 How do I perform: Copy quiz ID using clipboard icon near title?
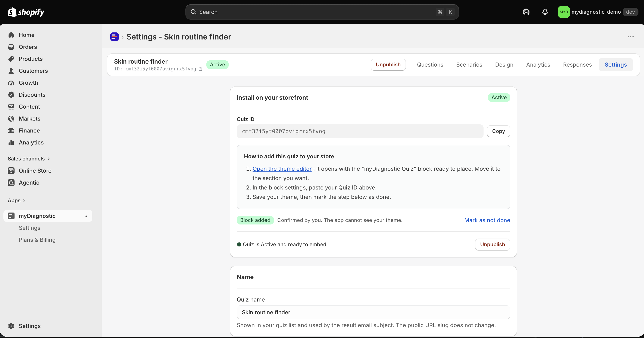click(200, 69)
